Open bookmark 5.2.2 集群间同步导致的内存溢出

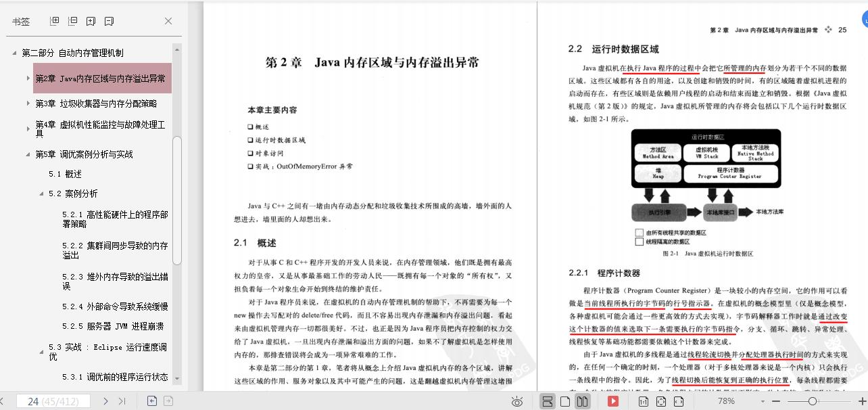115,250
